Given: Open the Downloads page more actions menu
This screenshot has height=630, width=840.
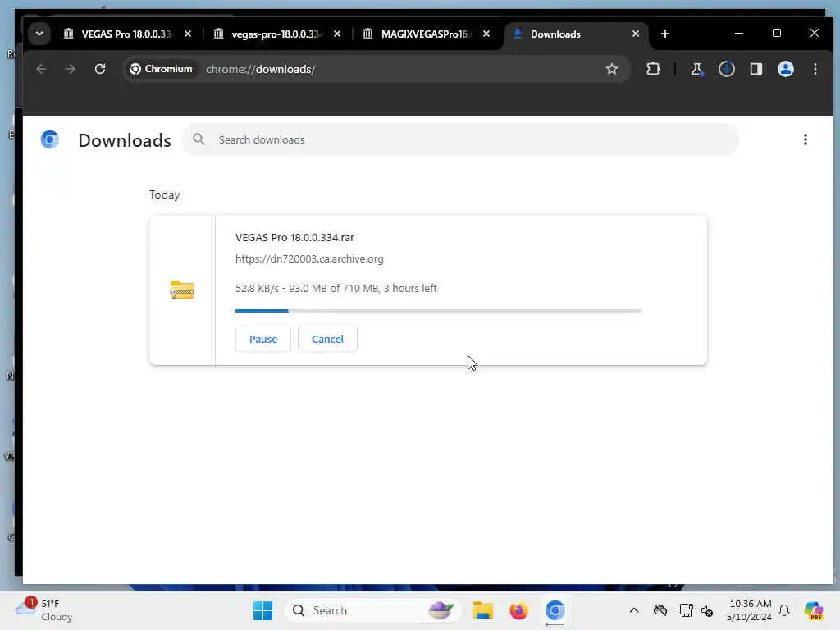Looking at the screenshot, I should tap(806, 139).
